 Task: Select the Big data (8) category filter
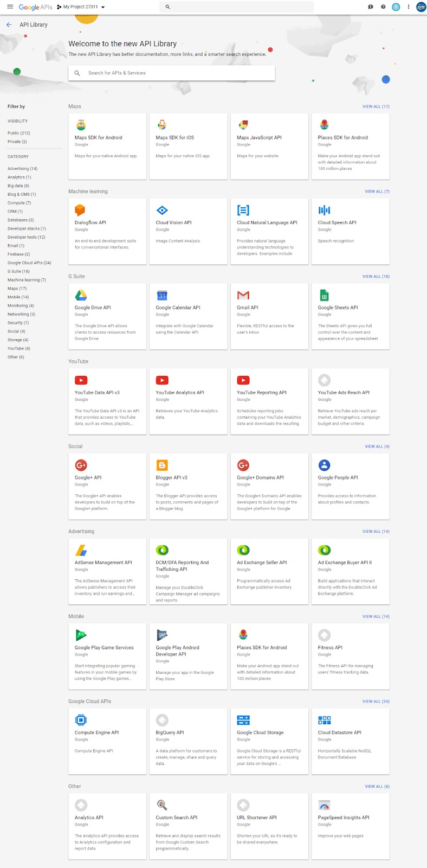coord(18,186)
